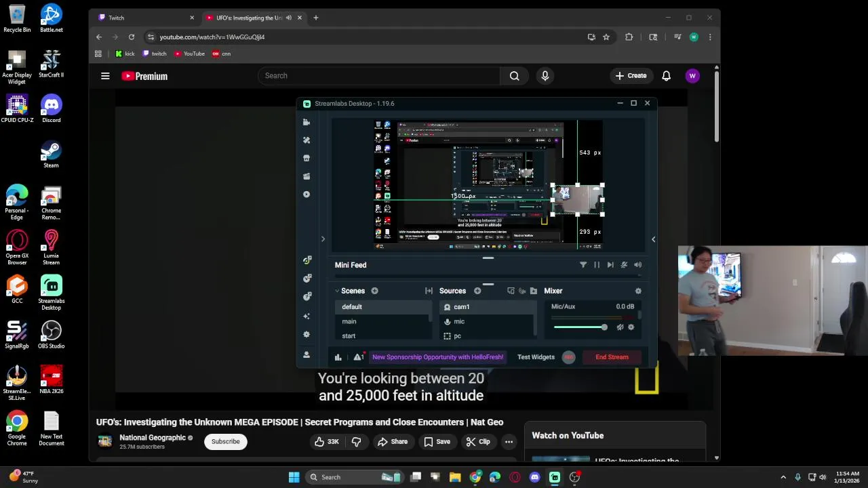Open the Chrome extensions puzzle icon
Image resolution: width=868 pixels, height=488 pixels.
[x=629, y=37]
